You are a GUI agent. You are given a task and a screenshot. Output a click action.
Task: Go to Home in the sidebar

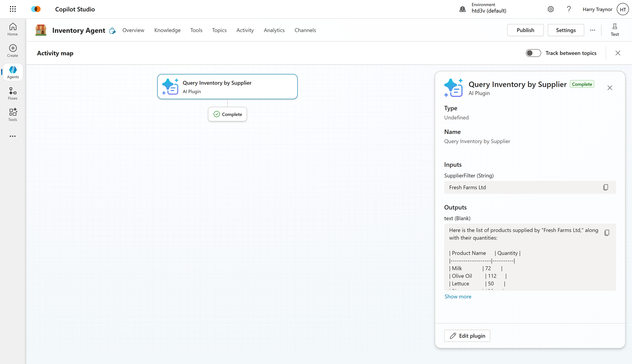[13, 29]
